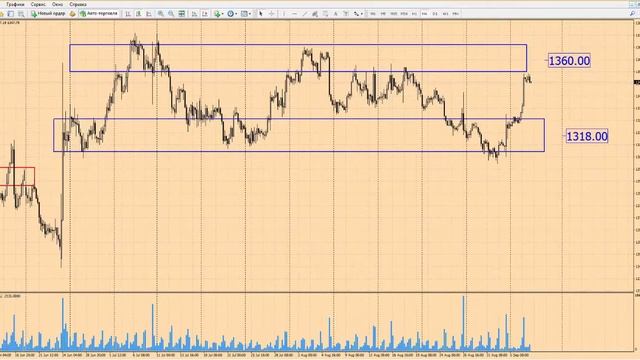The width and height of the screenshot is (640, 360).
Task: Switch to the H4 timeframe
Action: tap(424, 14)
